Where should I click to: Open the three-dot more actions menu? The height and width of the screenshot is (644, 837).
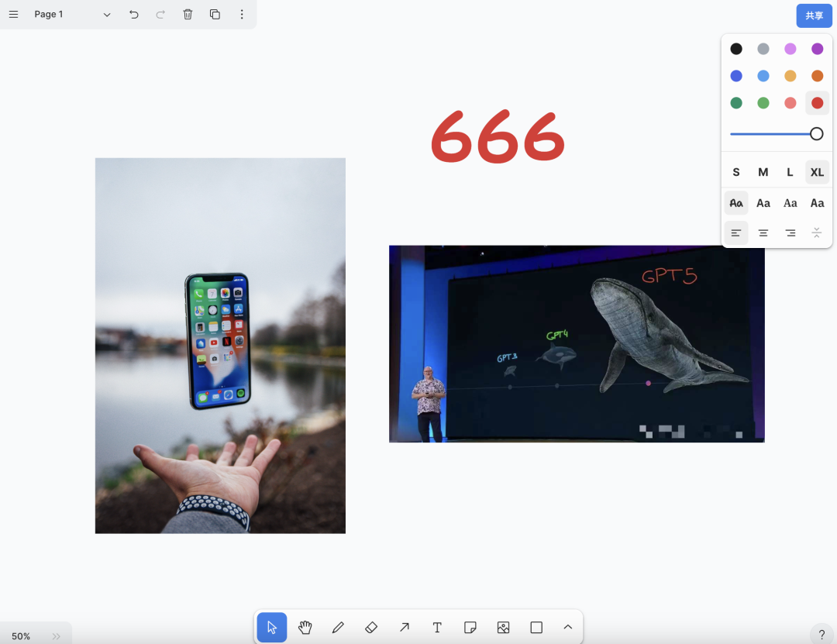click(242, 15)
